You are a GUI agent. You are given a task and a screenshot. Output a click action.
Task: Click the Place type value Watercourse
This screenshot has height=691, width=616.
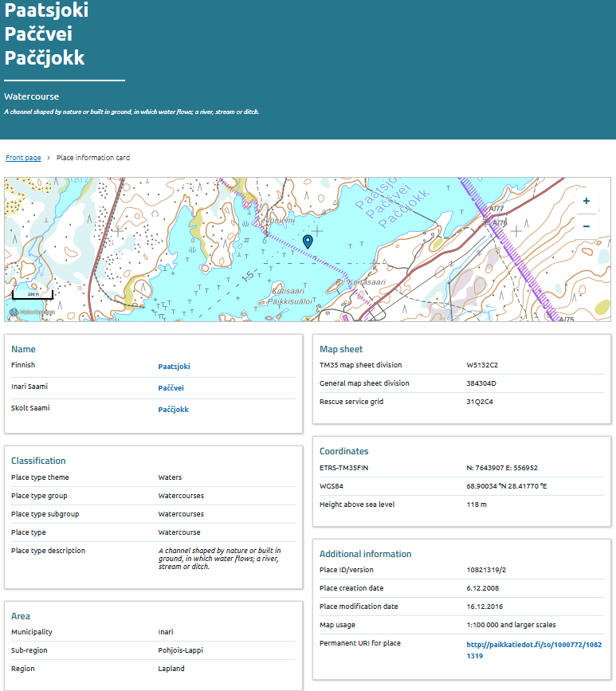179,532
